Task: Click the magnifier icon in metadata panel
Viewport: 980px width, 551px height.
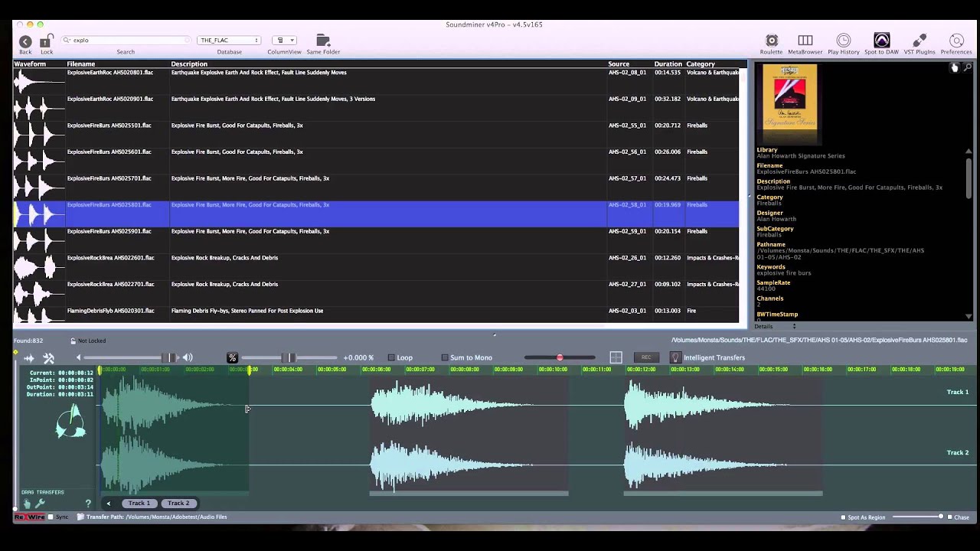Action: (968, 67)
